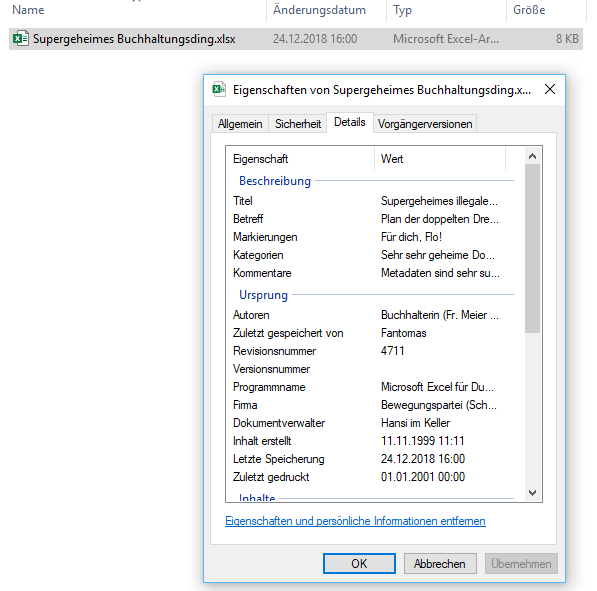Click Inhalt erstellt value 11.11.1999 11:11
The height and width of the screenshot is (591, 597).
point(423,441)
